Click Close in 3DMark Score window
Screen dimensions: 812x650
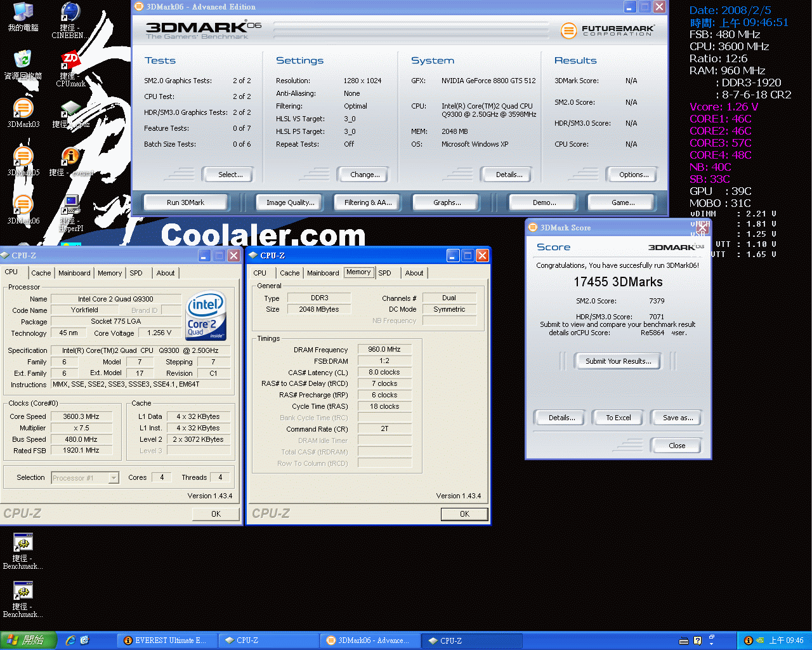coord(677,446)
